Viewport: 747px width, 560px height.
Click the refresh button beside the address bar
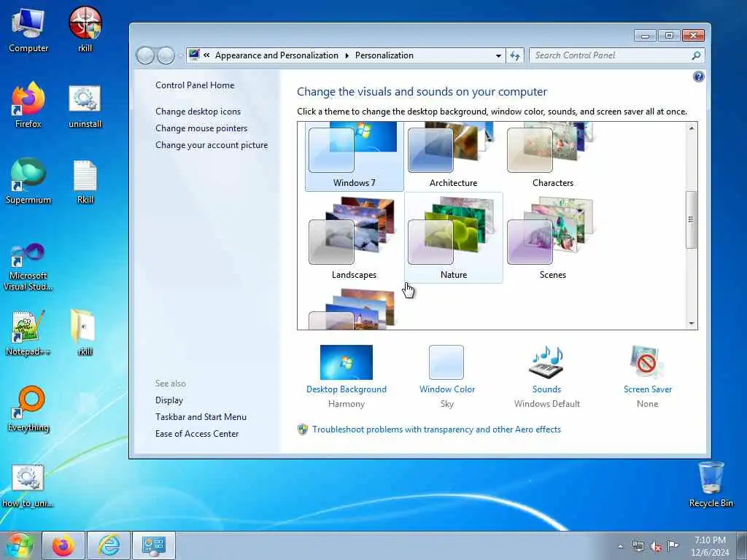click(x=515, y=55)
